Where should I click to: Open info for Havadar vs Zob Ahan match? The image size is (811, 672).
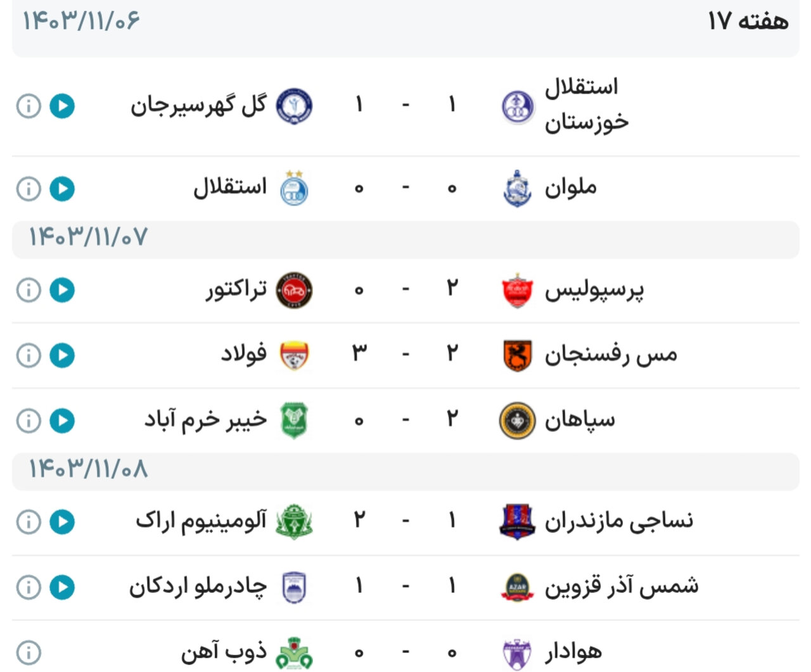28,652
